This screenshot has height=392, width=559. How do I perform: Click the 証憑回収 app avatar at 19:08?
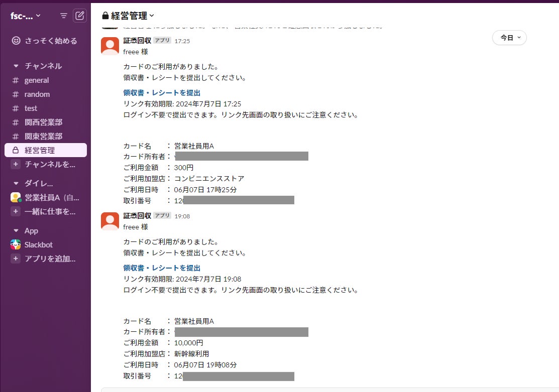(x=110, y=221)
